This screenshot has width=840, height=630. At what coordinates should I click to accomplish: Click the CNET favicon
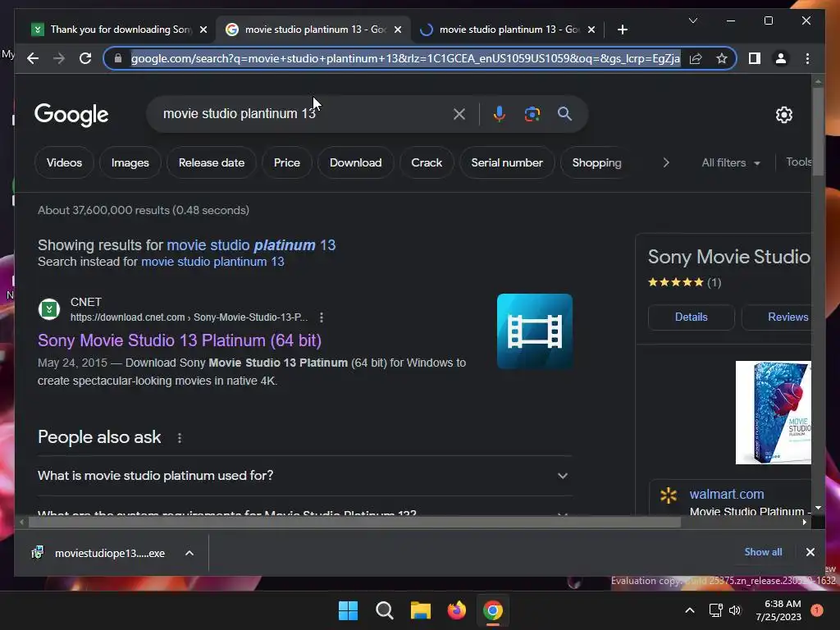pyautogui.click(x=49, y=309)
